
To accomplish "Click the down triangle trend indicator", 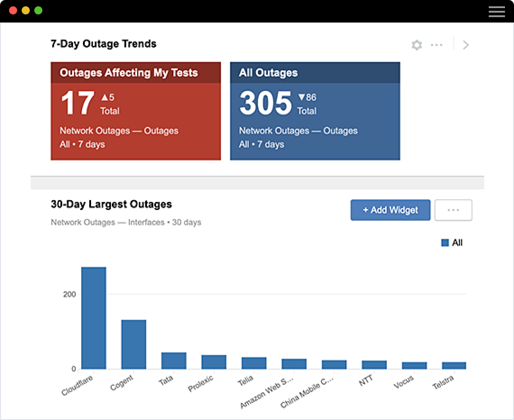I will 302,97.
